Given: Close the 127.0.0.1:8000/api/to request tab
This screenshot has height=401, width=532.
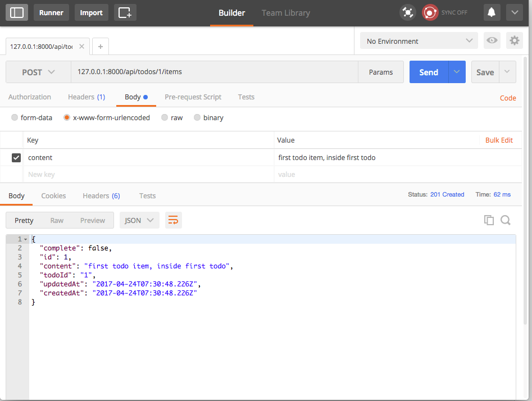Looking at the screenshot, I should pyautogui.click(x=82, y=47).
